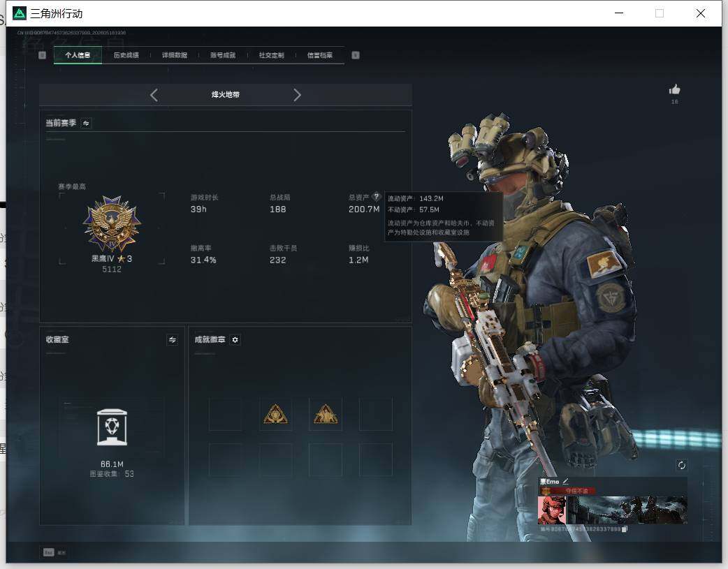
Task: Refresh the character model with rotate icon
Action: click(x=682, y=465)
